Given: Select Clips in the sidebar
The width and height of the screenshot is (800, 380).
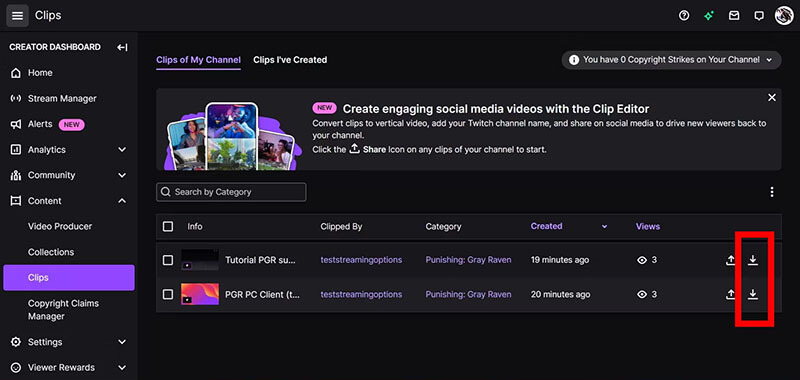Looking at the screenshot, I should [x=69, y=277].
